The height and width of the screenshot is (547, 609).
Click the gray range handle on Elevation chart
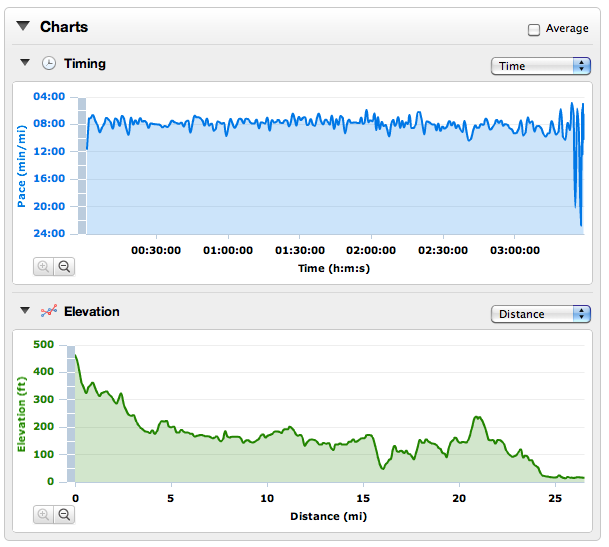[71, 413]
